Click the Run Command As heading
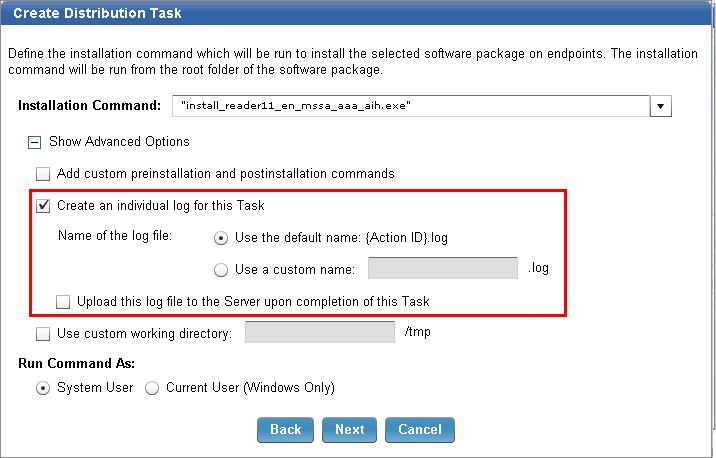The width and height of the screenshot is (716, 458). (x=76, y=363)
